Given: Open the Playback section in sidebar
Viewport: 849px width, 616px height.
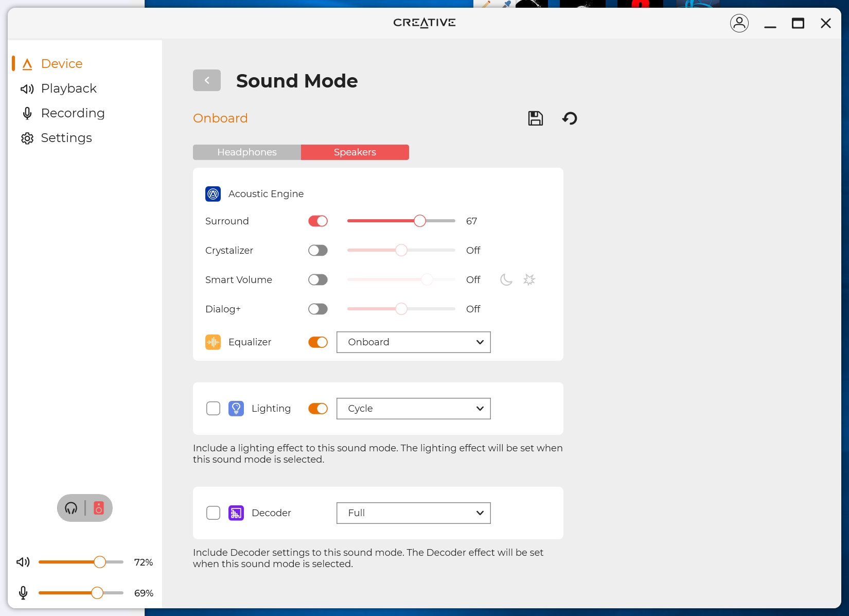Looking at the screenshot, I should pyautogui.click(x=68, y=89).
